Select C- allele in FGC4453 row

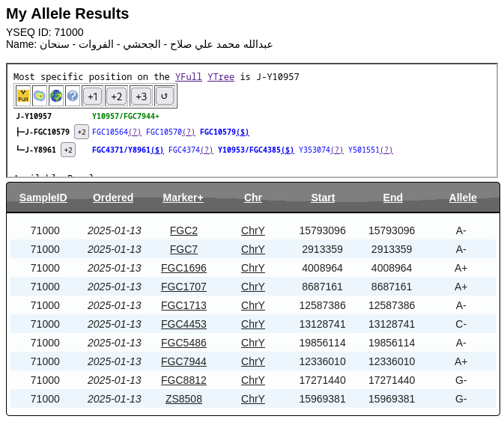[x=461, y=324]
